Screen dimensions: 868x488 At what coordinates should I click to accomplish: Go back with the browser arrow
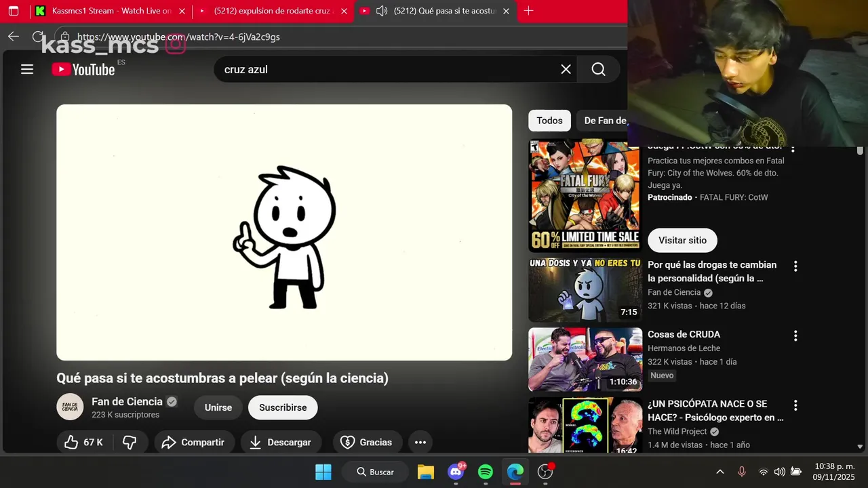(x=13, y=37)
